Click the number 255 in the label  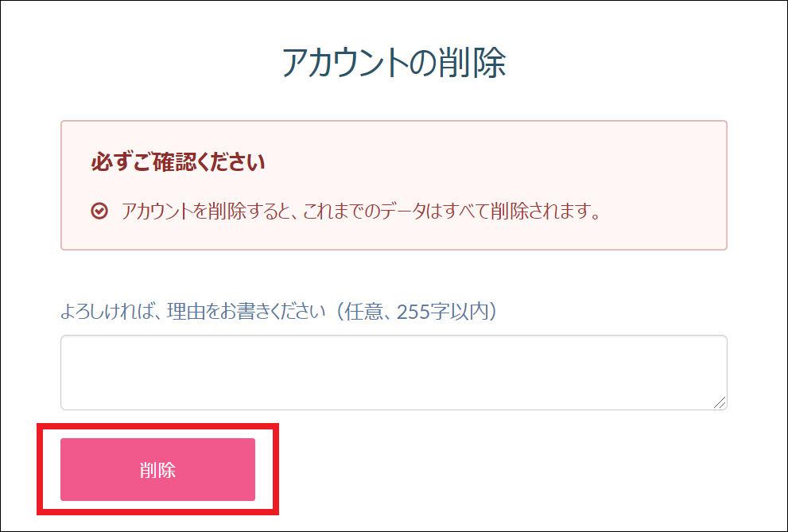(x=413, y=312)
